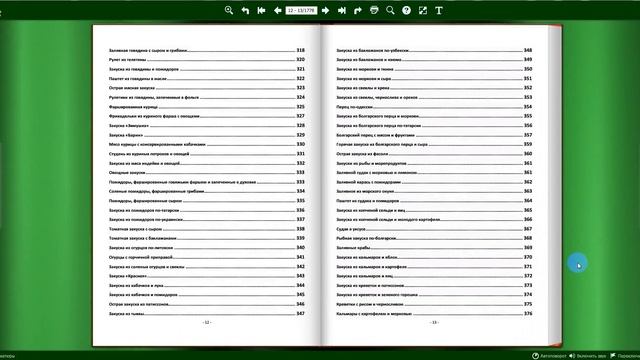This screenshot has width=640, height=360.
Task: Open the entry with page 373
Action: pyautogui.click(x=434, y=285)
